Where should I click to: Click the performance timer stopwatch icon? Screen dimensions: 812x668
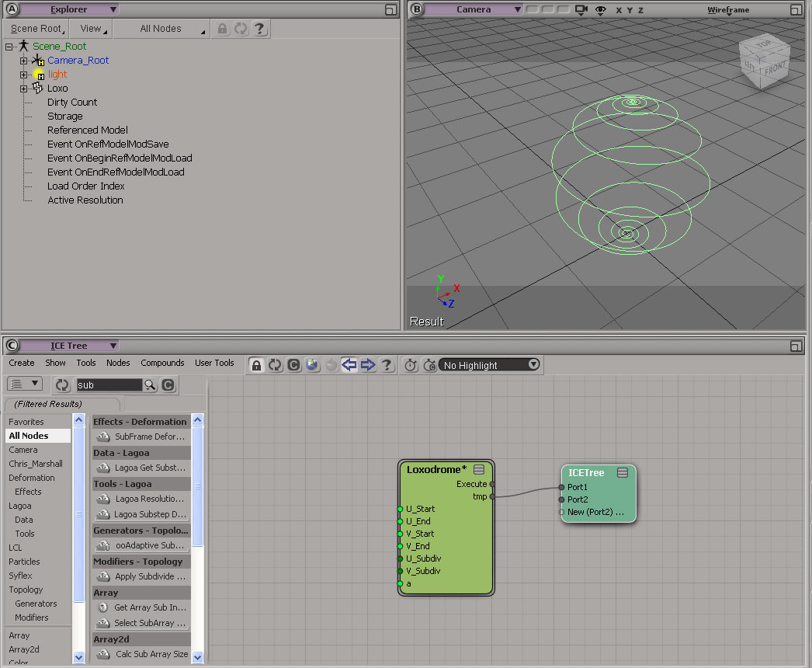pos(411,365)
